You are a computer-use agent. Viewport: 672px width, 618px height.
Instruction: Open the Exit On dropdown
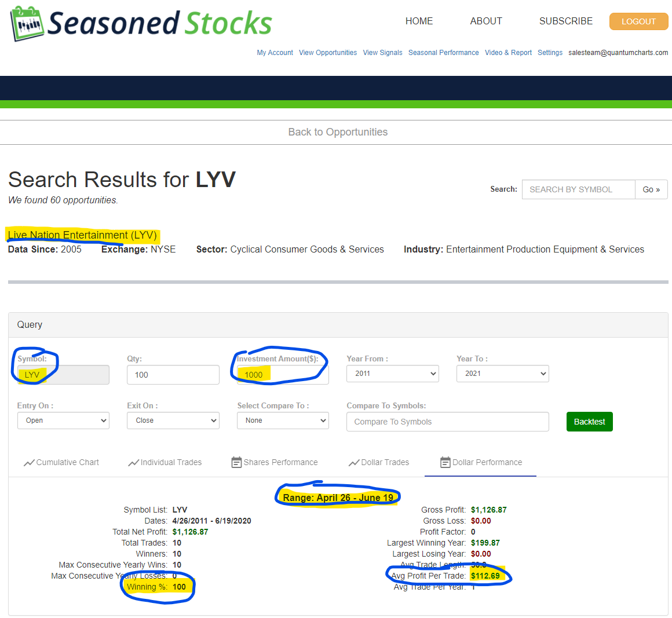coord(173,420)
